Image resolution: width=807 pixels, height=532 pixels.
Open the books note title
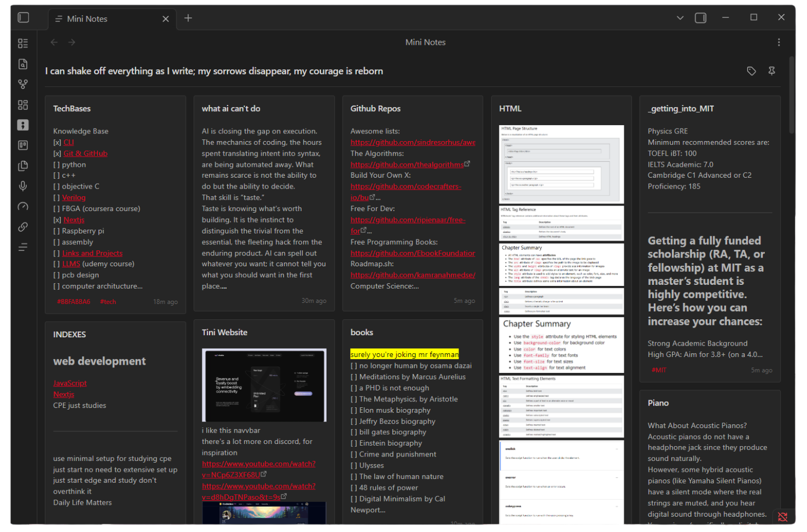362,332
